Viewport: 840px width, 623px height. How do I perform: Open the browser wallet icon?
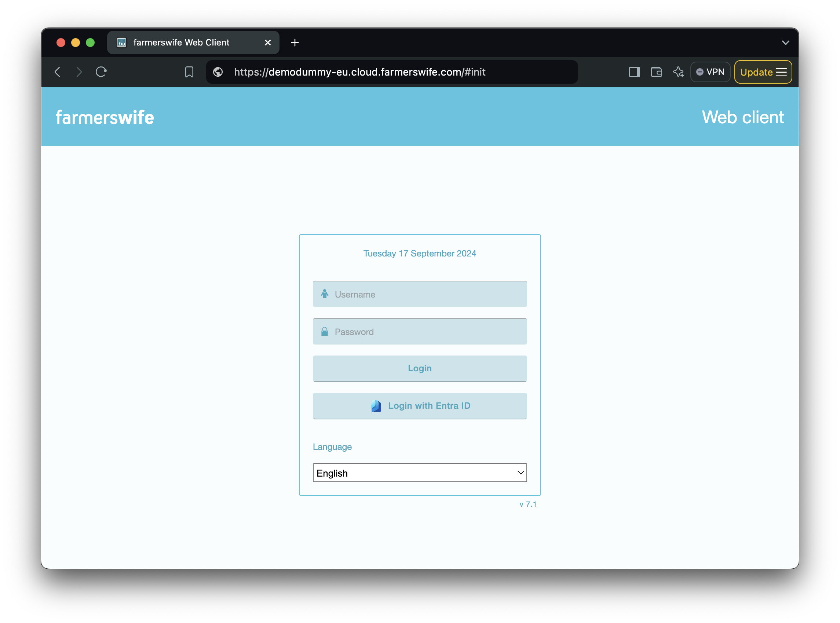656,72
